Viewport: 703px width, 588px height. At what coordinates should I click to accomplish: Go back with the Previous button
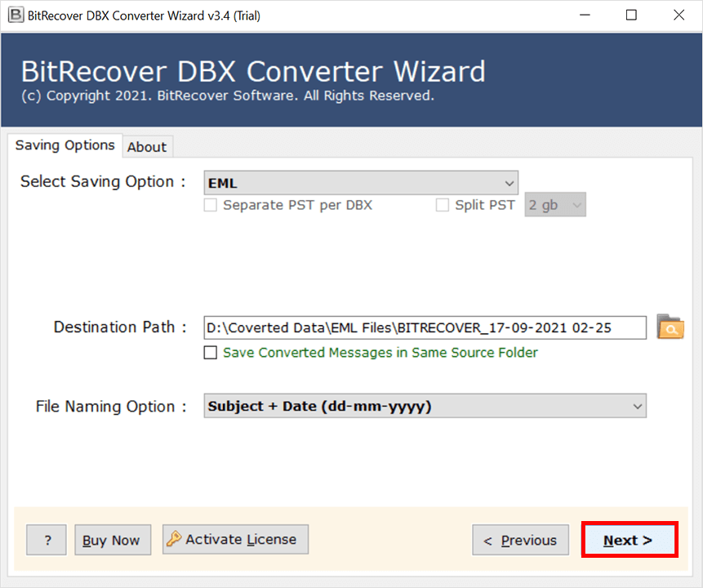click(x=521, y=540)
